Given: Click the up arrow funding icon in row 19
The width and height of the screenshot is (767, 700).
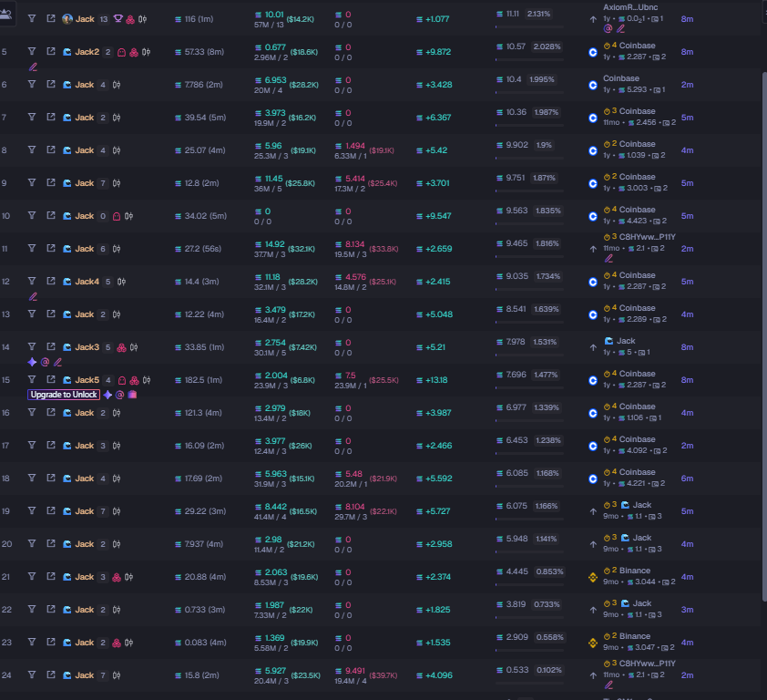Looking at the screenshot, I should [593, 511].
